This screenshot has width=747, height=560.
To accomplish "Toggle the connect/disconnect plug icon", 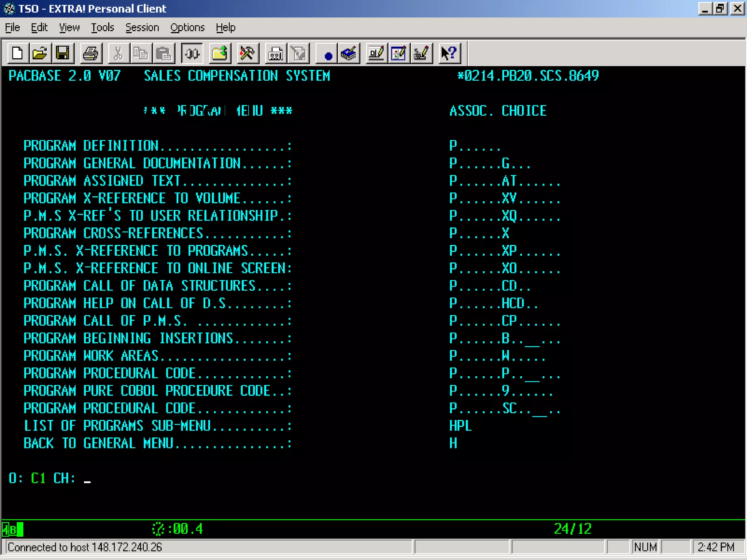I will pos(192,54).
